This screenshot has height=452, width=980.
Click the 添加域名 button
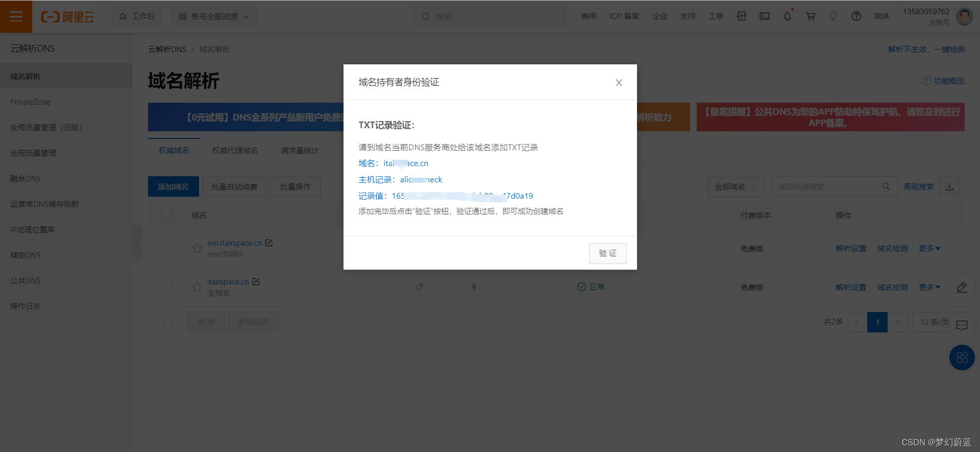(x=173, y=186)
